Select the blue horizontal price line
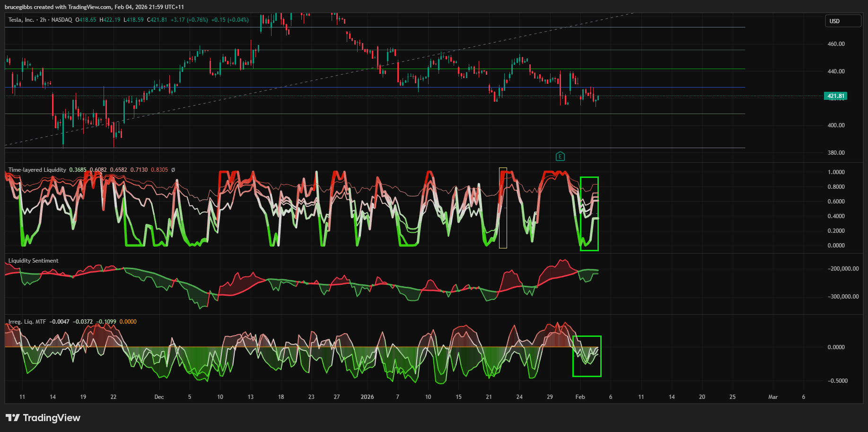 [x=331, y=88]
